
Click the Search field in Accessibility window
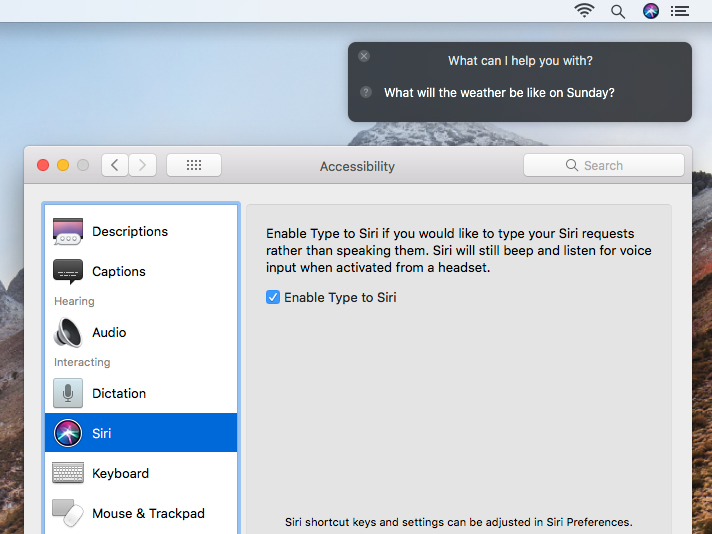[x=603, y=165]
